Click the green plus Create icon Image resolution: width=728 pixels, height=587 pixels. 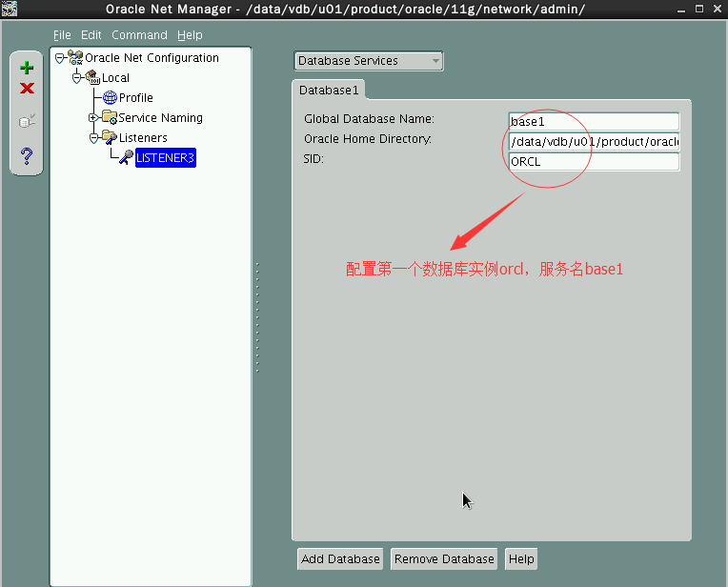pos(27,68)
